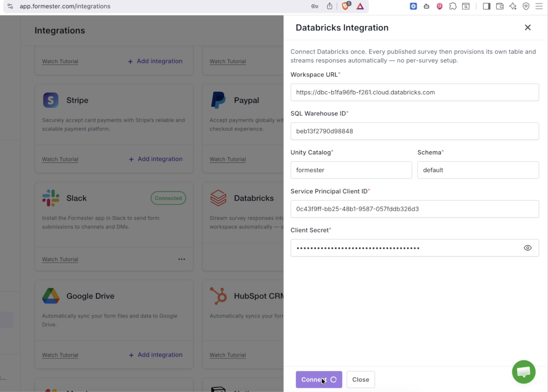
Task: Click the Slack card description text
Action: click(101, 222)
